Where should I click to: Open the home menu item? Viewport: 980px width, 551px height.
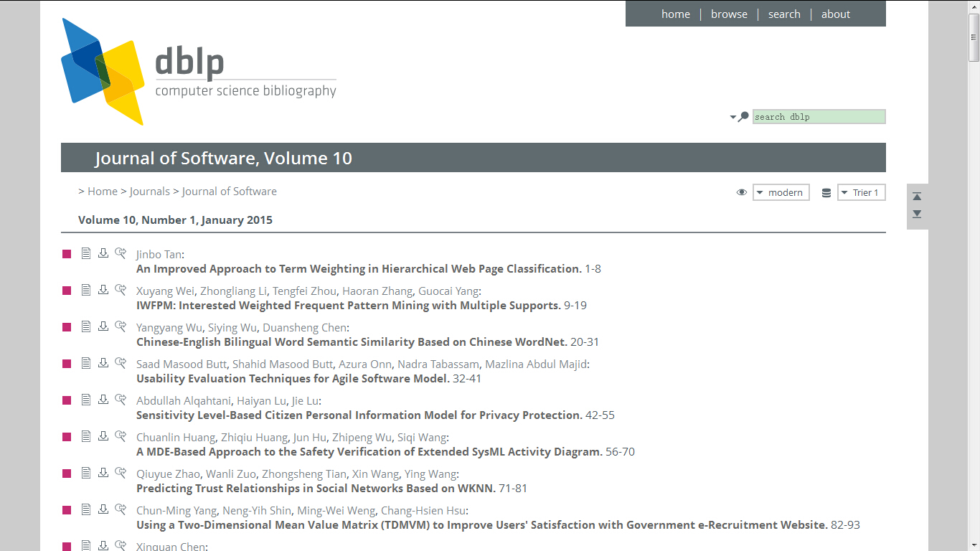click(676, 14)
